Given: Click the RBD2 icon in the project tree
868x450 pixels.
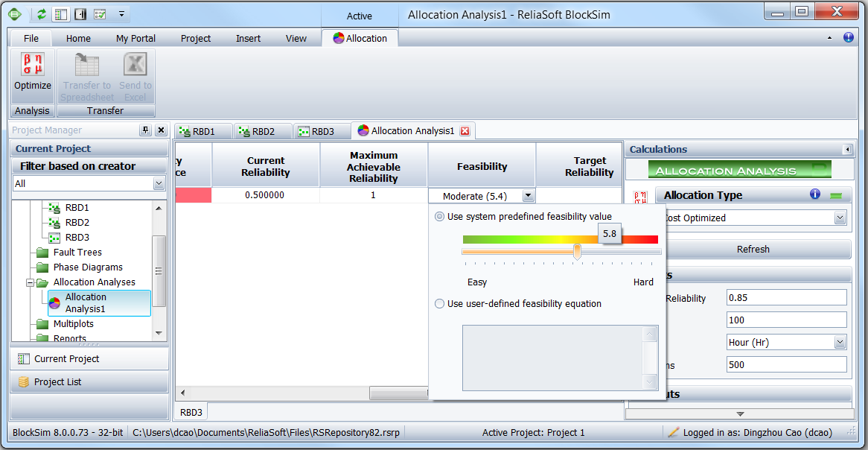Looking at the screenshot, I should click(54, 223).
